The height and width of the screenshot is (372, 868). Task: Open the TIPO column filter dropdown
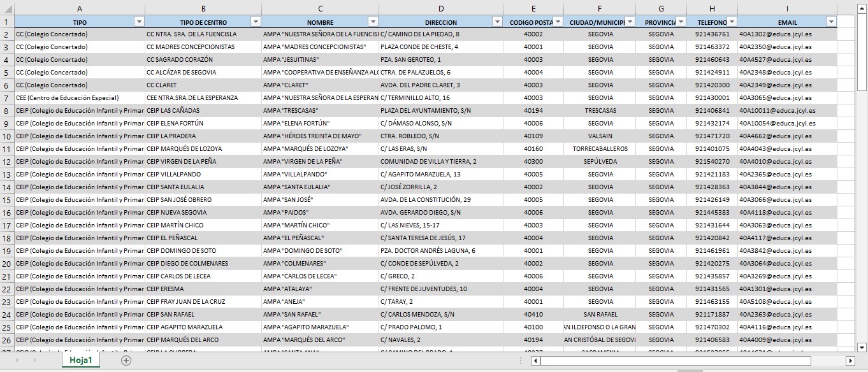pyautogui.click(x=139, y=22)
